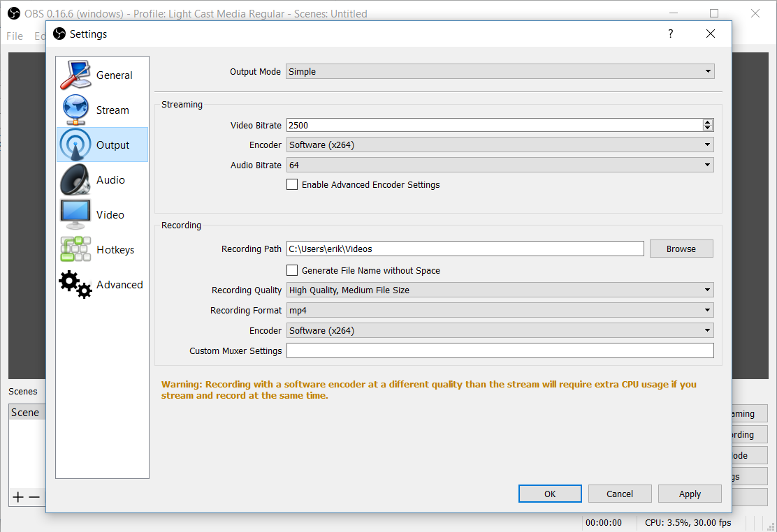Select the Advanced gears icon

[75, 284]
